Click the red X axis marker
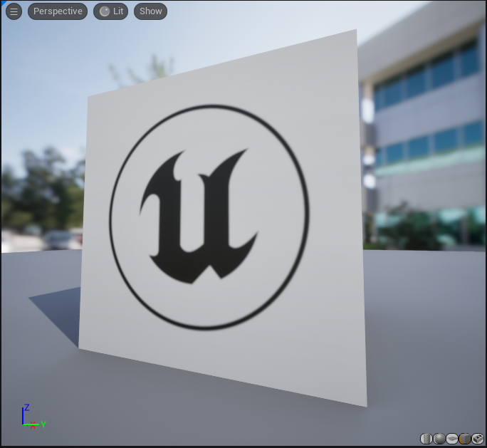Viewport: 487px width, 448px height. (x=33, y=426)
